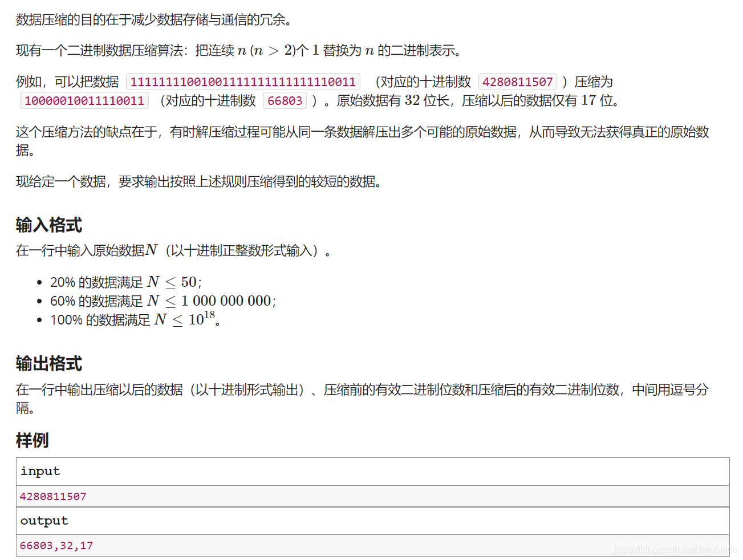Click the bullet stating N ≤ 10^18 limit
Viewport: 743px width, 560px height.
point(134,319)
